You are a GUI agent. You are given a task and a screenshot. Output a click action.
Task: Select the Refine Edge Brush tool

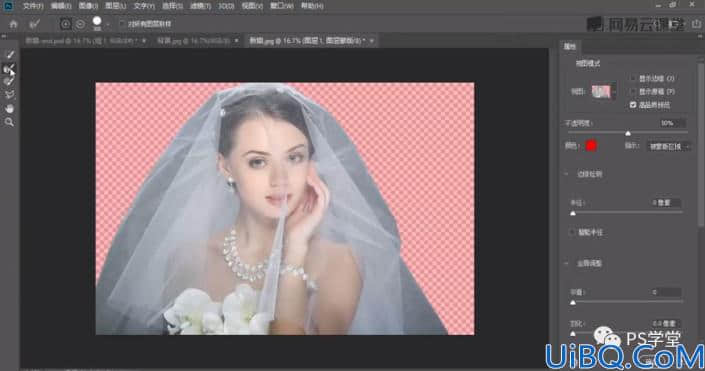coord(9,68)
